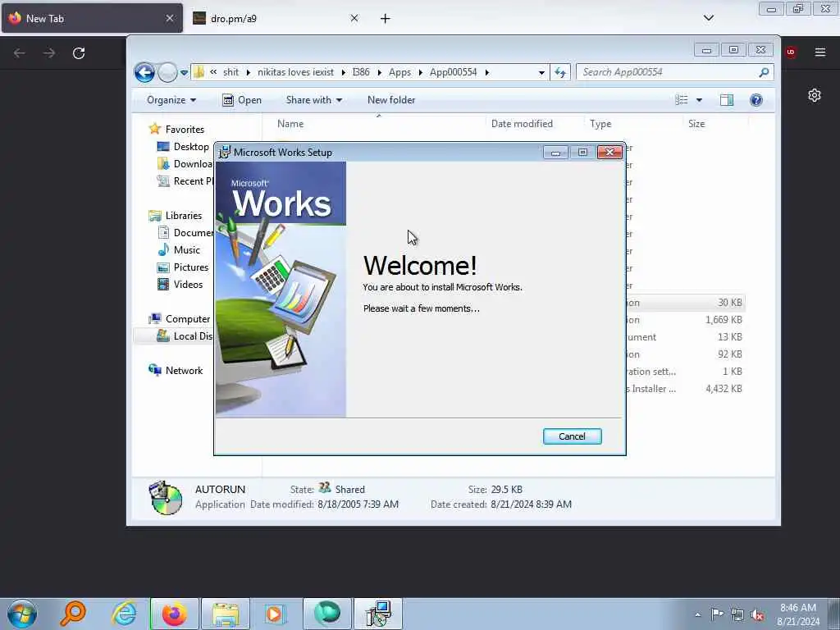Switch to the dro.pm/a9 browser tab

pyautogui.click(x=276, y=18)
